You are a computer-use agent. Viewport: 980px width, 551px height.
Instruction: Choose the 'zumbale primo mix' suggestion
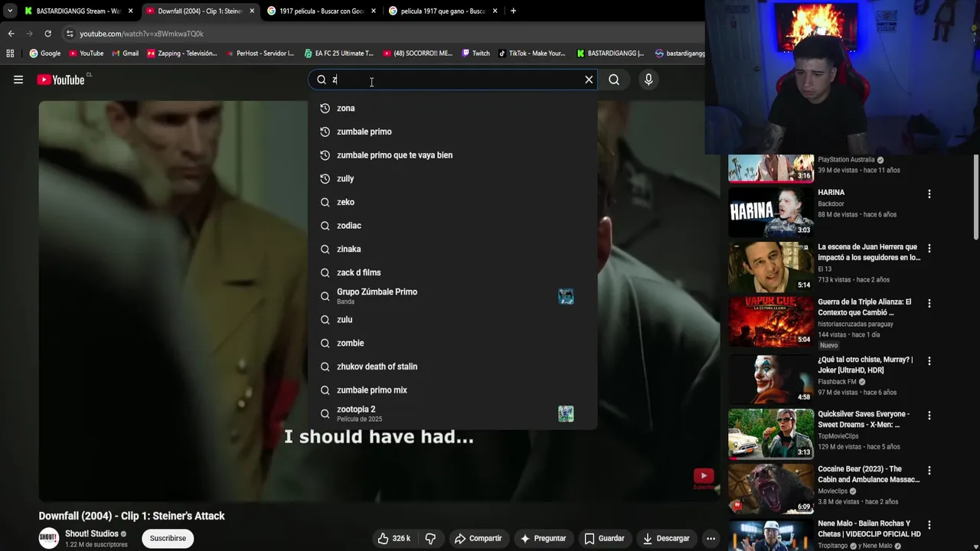[452, 390]
